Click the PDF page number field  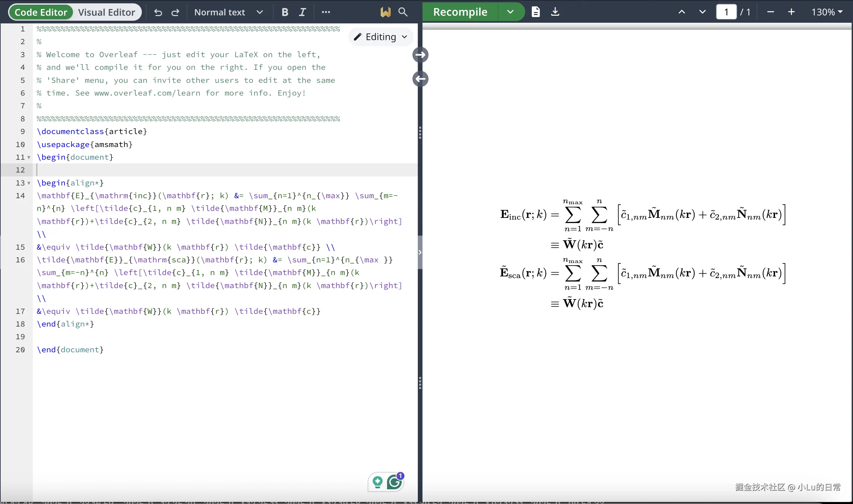[726, 12]
